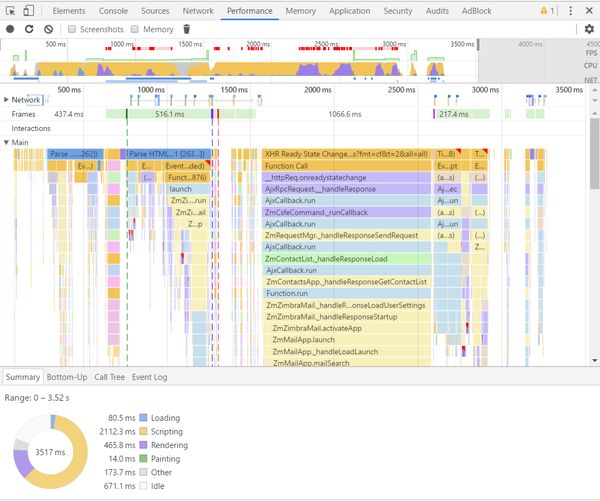
Task: Open the Audits tab
Action: coord(437,11)
